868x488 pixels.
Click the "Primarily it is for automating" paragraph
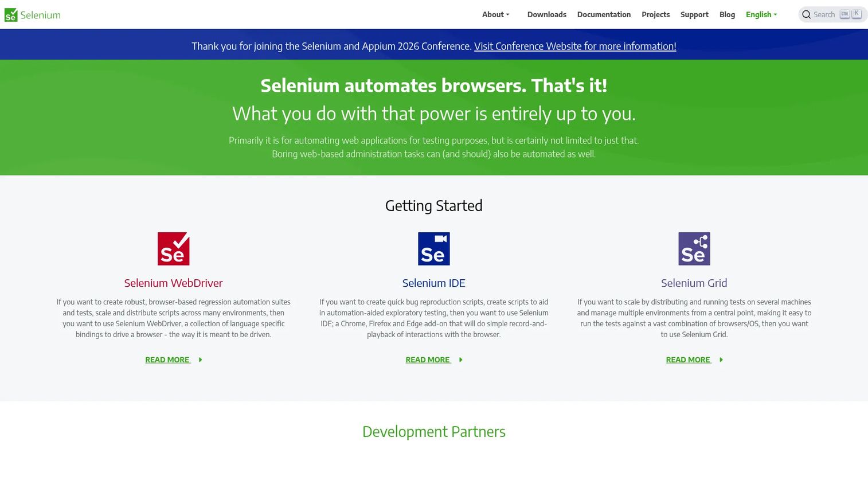click(434, 147)
